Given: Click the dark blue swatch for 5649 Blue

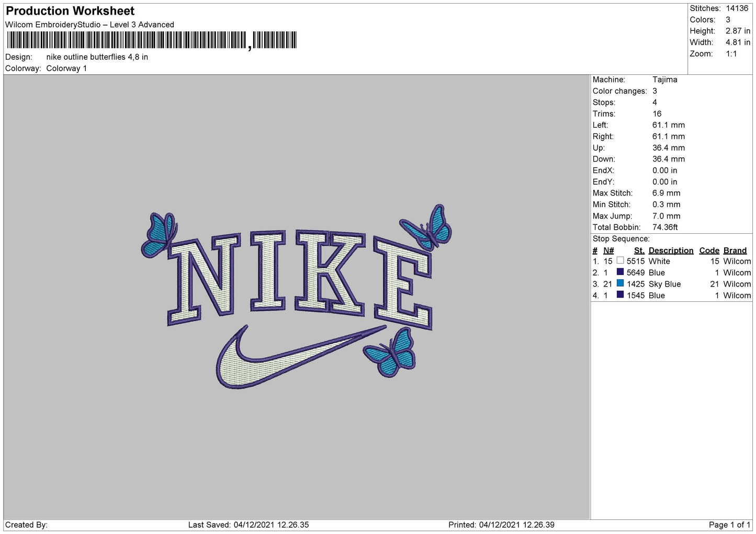Looking at the screenshot, I should point(620,272).
